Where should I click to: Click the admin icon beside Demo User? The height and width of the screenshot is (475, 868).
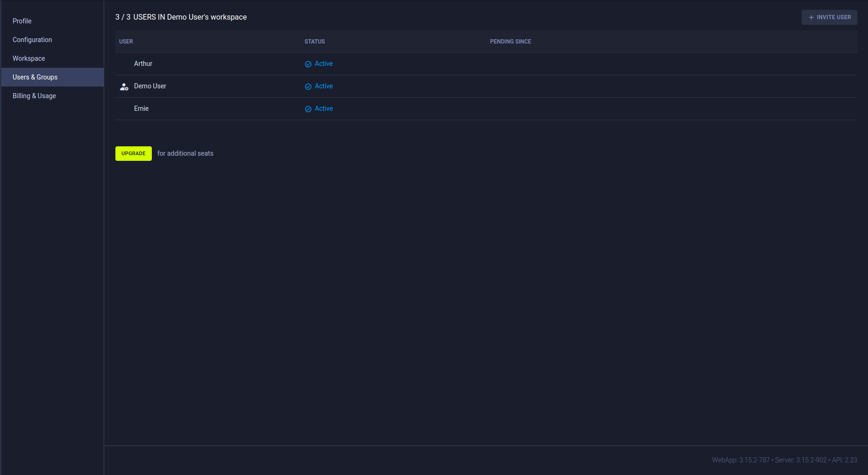pyautogui.click(x=124, y=86)
